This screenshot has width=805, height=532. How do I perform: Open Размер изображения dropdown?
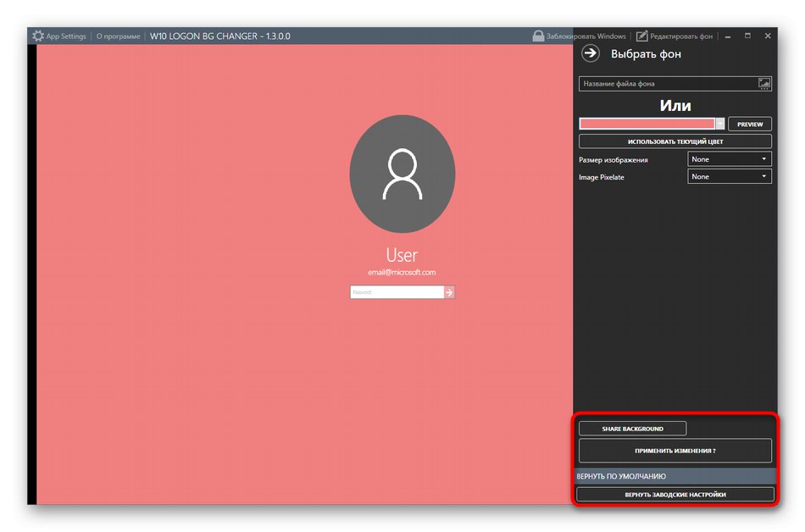pyautogui.click(x=729, y=159)
